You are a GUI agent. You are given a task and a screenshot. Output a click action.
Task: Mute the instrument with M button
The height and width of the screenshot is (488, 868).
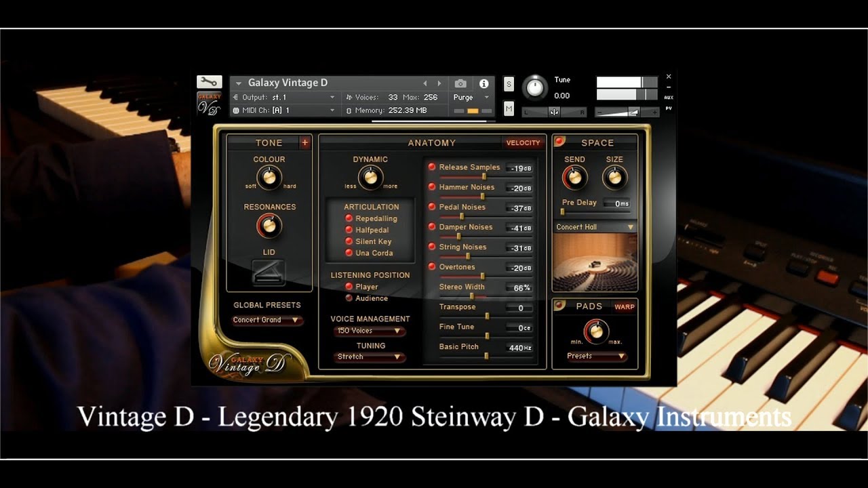click(x=509, y=108)
